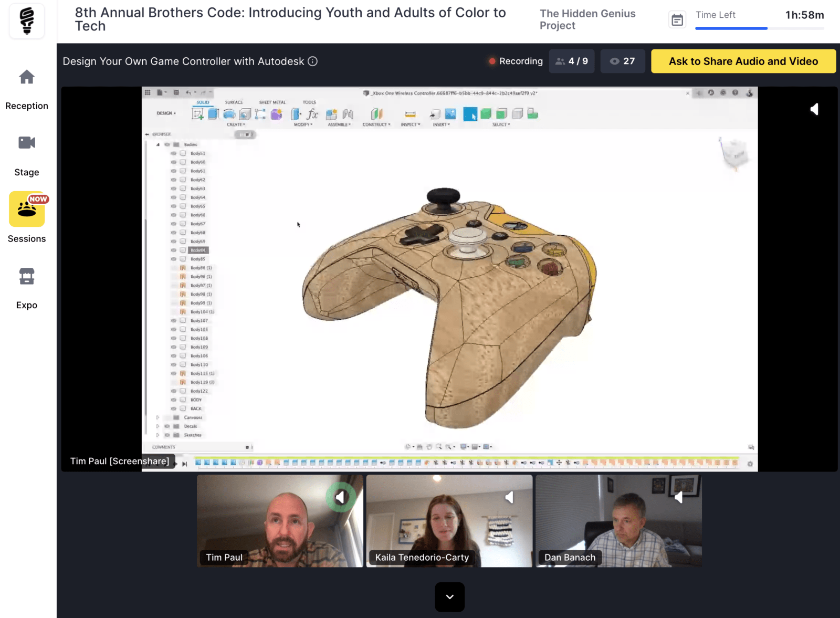Go to the Stage camera icon

(27, 143)
